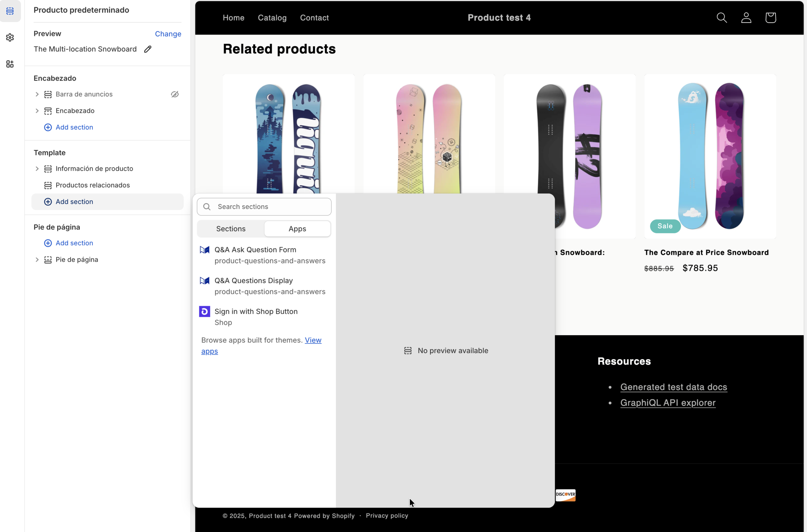Switch to the Sections tab
This screenshot has width=807, height=532.
pyautogui.click(x=231, y=229)
